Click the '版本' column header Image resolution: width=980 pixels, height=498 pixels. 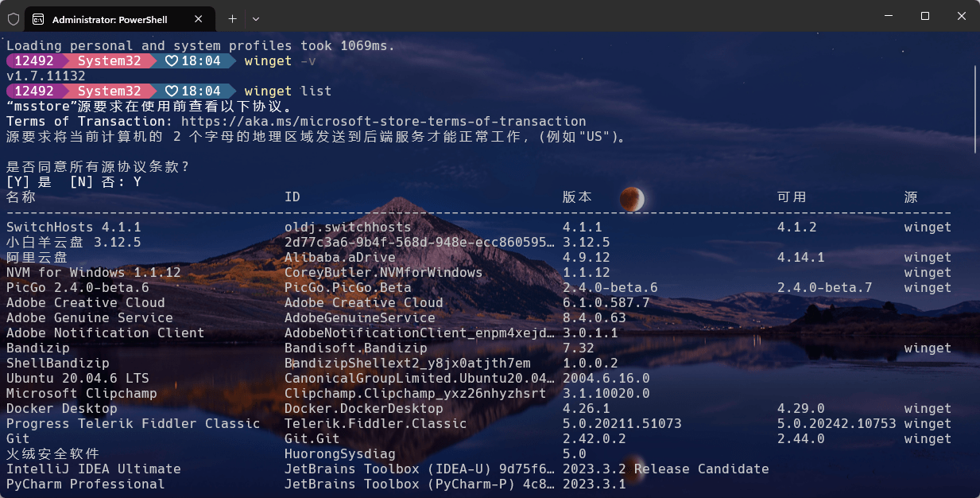pyautogui.click(x=577, y=197)
